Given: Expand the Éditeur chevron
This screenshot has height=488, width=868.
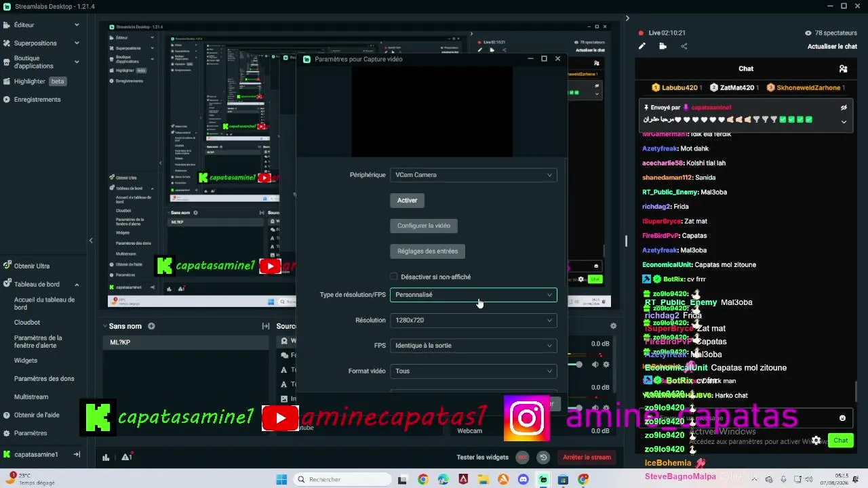Looking at the screenshot, I should pyautogui.click(x=77, y=25).
